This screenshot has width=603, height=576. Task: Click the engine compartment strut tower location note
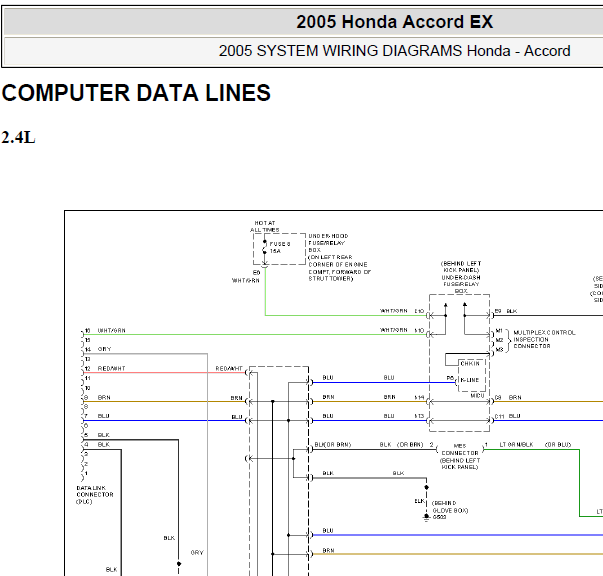[x=340, y=268]
